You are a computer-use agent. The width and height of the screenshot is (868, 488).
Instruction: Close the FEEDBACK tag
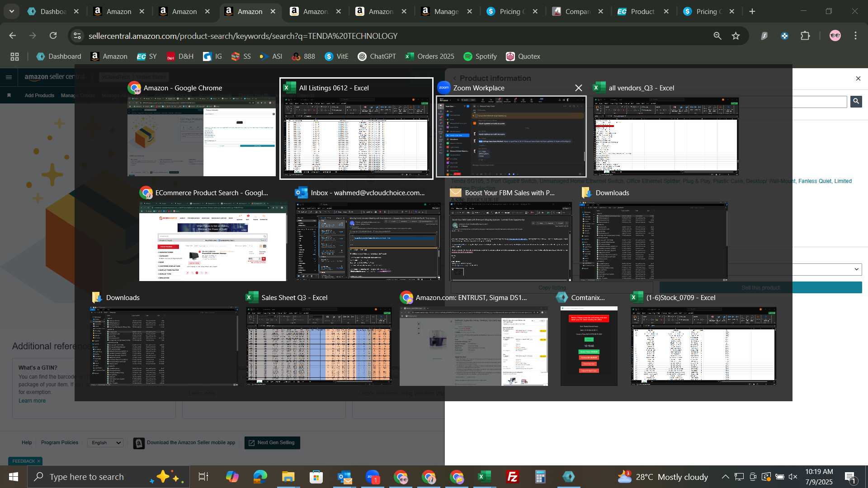pyautogui.click(x=38, y=461)
